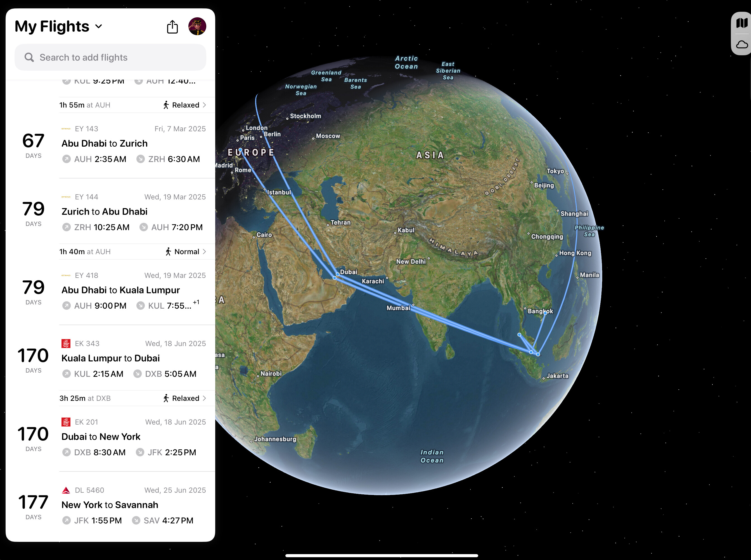Switch map style with the map icon

click(x=742, y=23)
